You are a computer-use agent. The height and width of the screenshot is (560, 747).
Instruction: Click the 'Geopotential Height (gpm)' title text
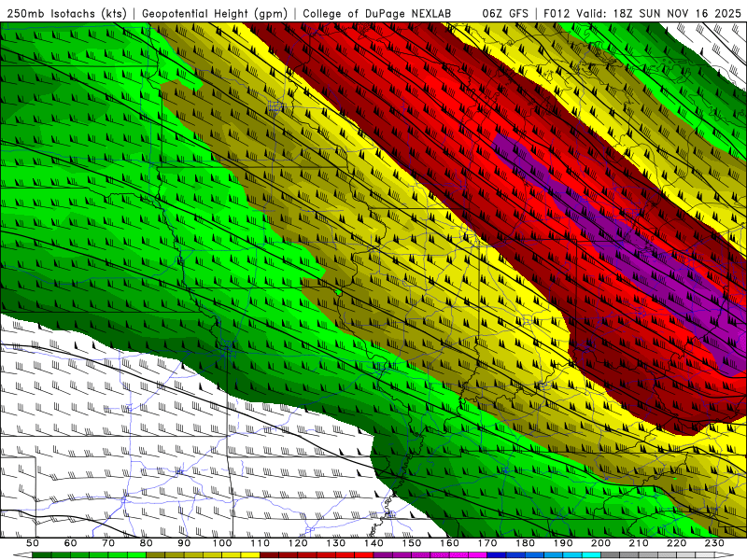215,13
